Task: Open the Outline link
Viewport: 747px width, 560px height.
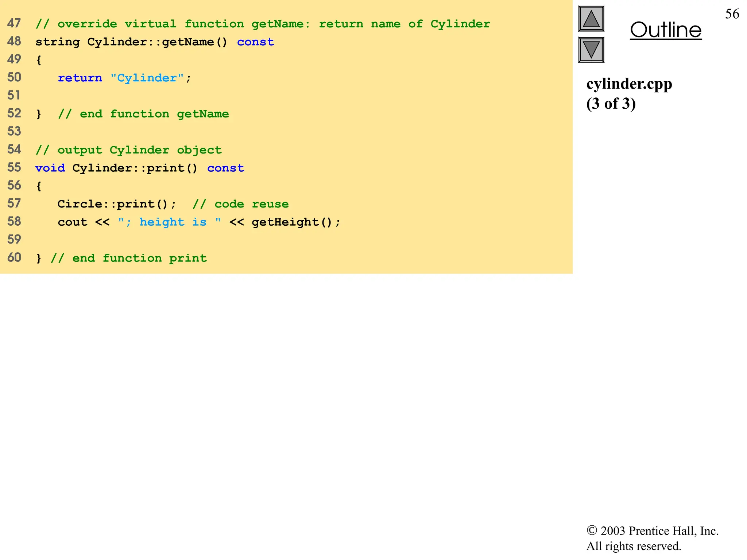Action: pyautogui.click(x=666, y=30)
